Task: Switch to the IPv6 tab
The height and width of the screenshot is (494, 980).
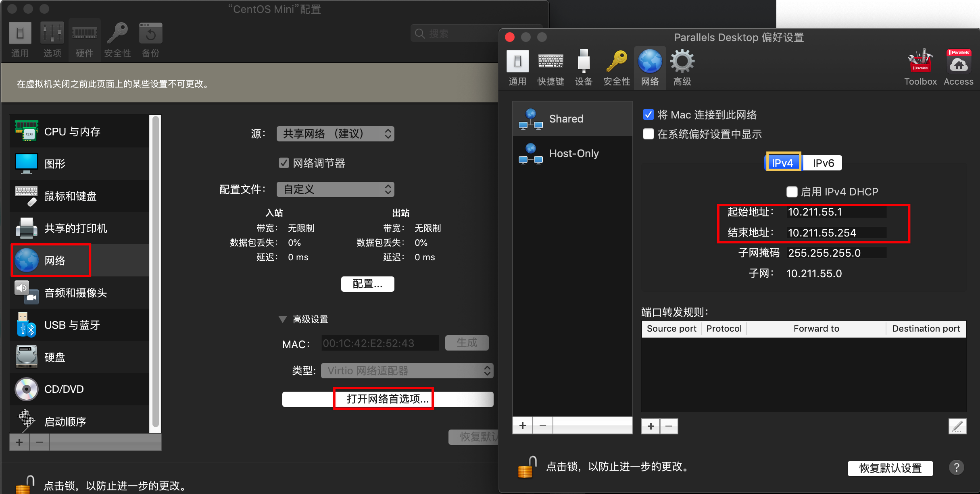Action: 823,163
